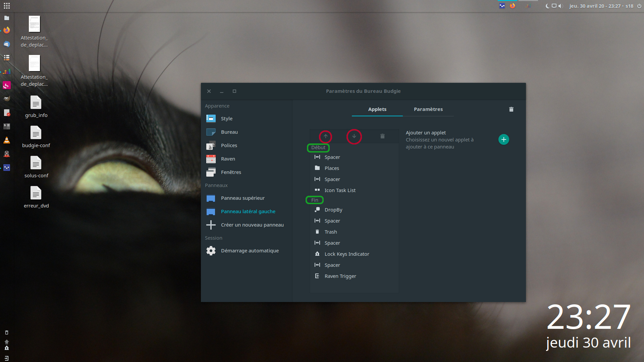Select the Lock Keys Indicator applet

pos(346,254)
